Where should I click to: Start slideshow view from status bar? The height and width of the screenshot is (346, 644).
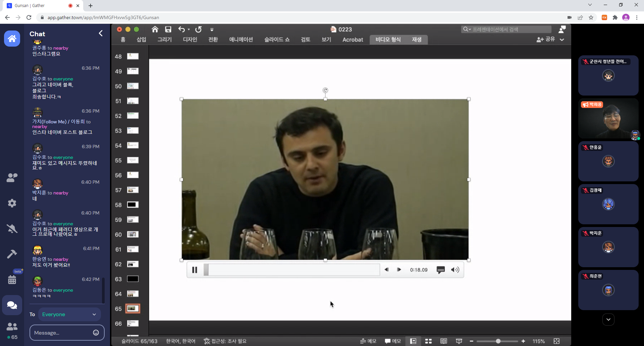(x=459, y=341)
